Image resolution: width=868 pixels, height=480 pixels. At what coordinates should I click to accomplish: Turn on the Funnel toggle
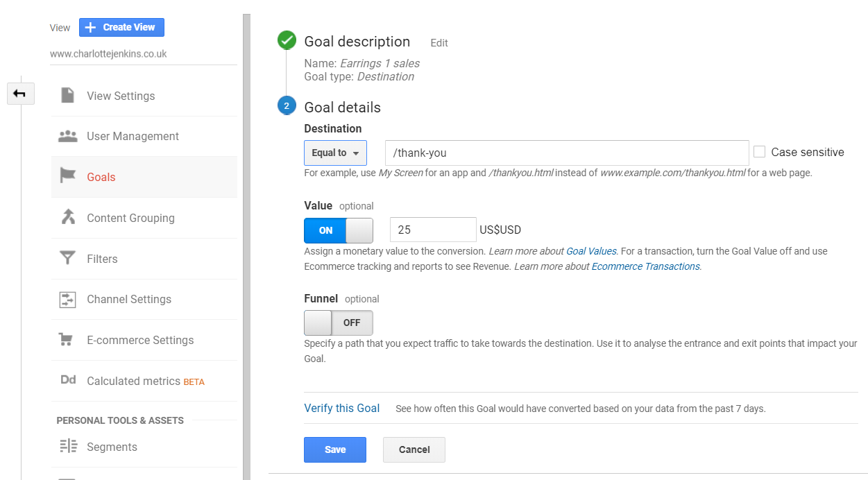(x=339, y=323)
